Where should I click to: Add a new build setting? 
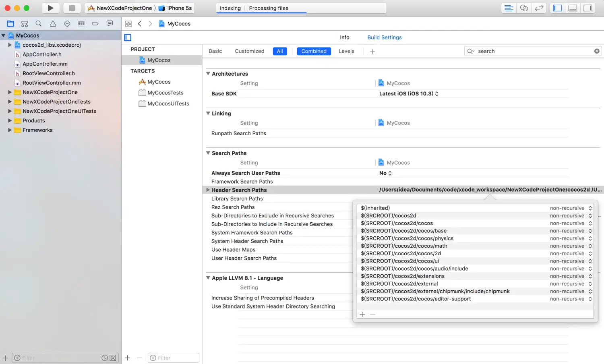[372, 52]
